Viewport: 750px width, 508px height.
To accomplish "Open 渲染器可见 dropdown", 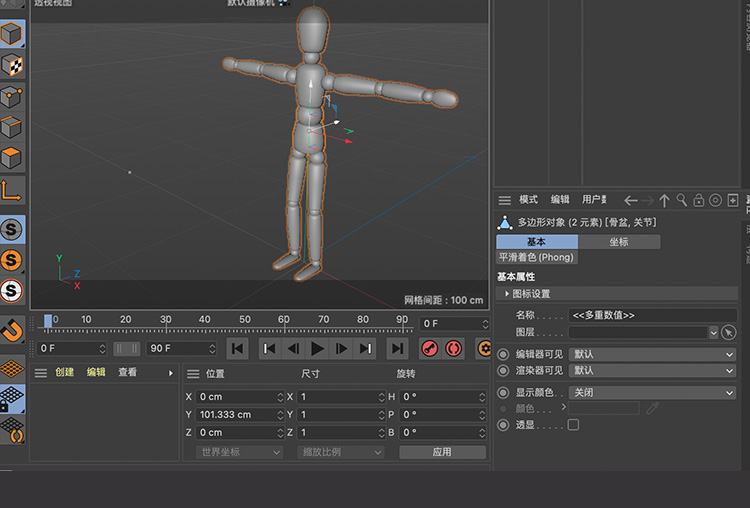I will pyautogui.click(x=652, y=371).
